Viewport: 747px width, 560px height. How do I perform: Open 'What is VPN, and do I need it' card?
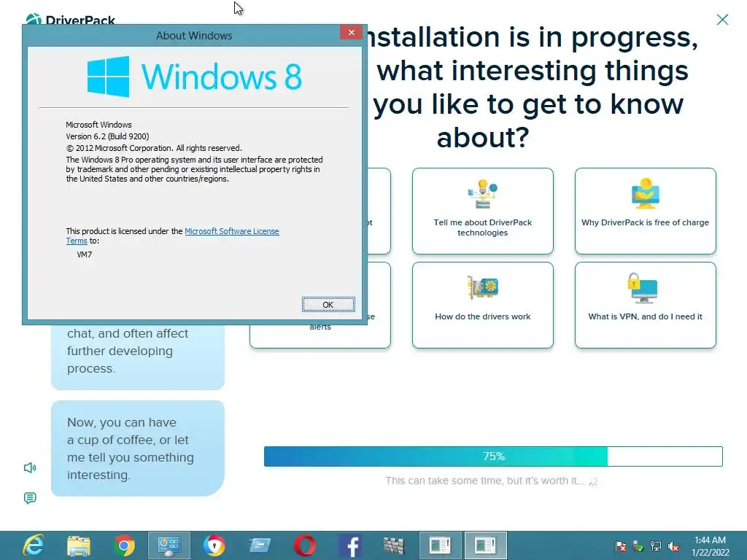(645, 305)
